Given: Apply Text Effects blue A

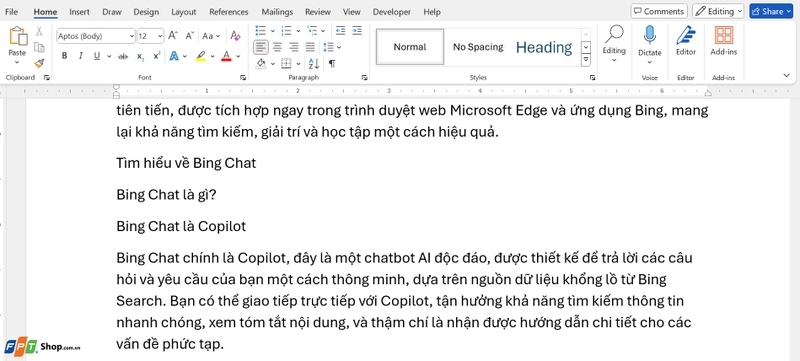Looking at the screenshot, I should click(173, 56).
